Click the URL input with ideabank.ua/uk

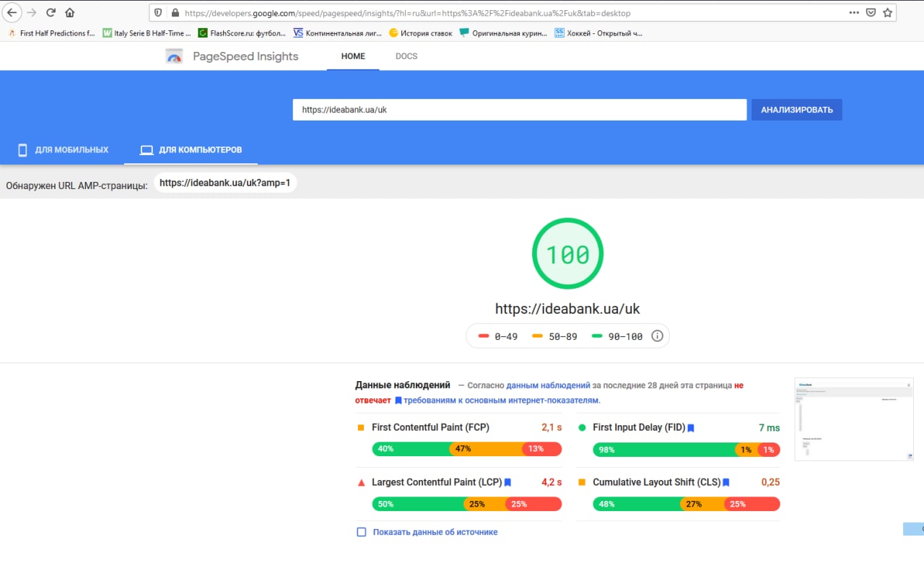519,110
